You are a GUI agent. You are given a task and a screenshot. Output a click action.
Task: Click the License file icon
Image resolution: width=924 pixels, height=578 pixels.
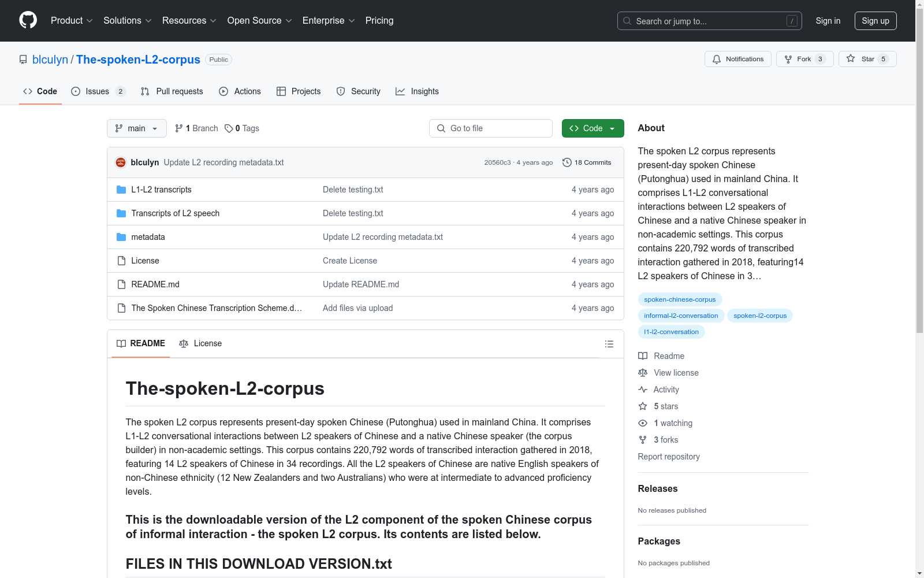coord(121,261)
